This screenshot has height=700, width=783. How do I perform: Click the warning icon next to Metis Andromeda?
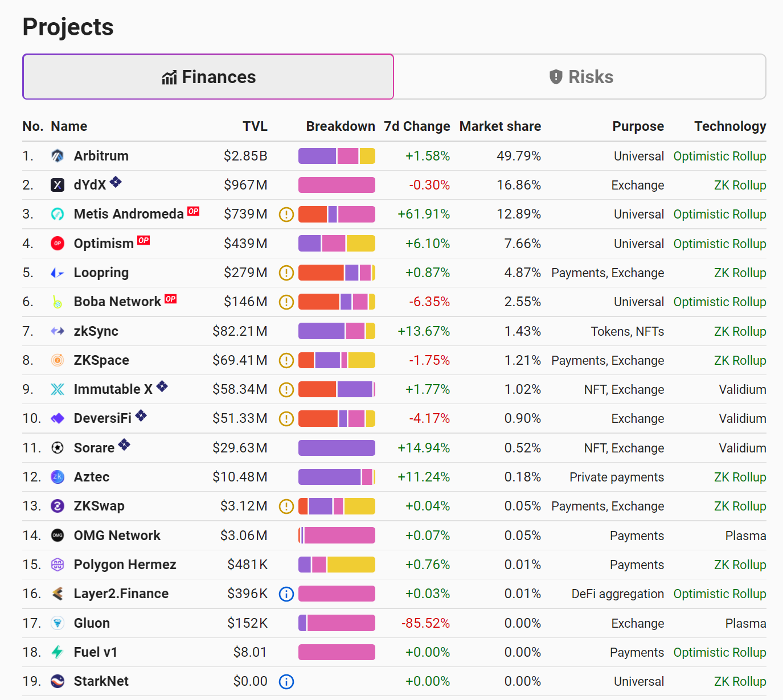click(286, 215)
